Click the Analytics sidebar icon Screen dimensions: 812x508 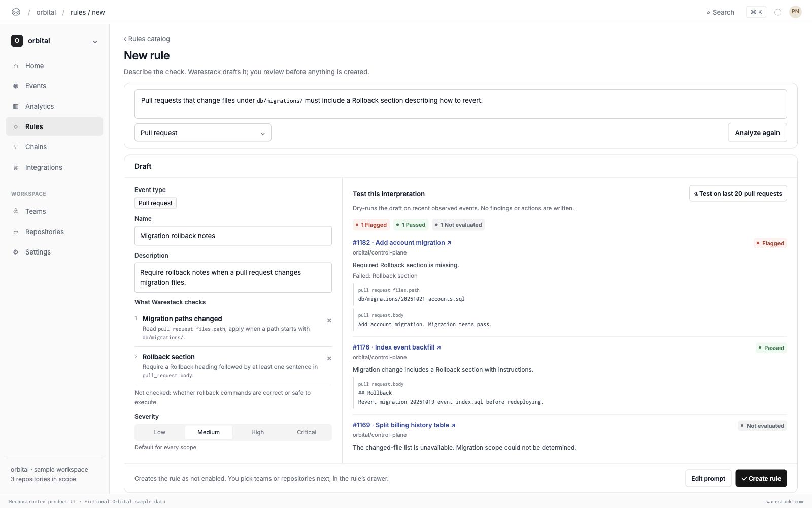16,107
